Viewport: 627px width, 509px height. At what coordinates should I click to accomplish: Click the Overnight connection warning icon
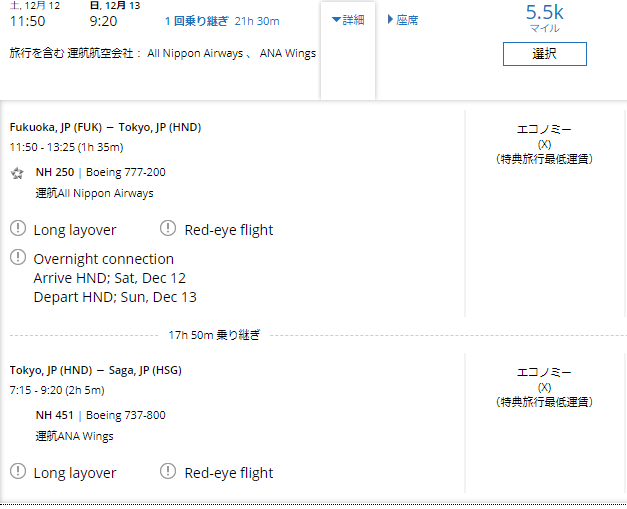pyautogui.click(x=18, y=257)
